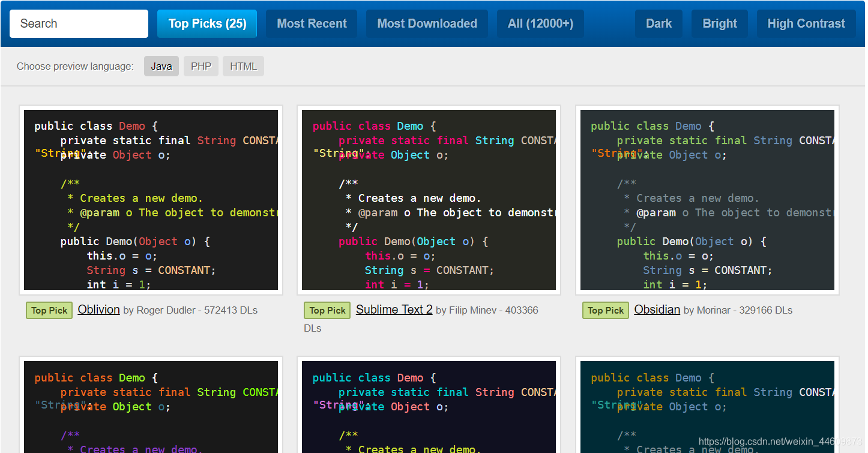This screenshot has height=453, width=868.
Task: Switch to the Most Recent tab
Action: [x=312, y=23]
